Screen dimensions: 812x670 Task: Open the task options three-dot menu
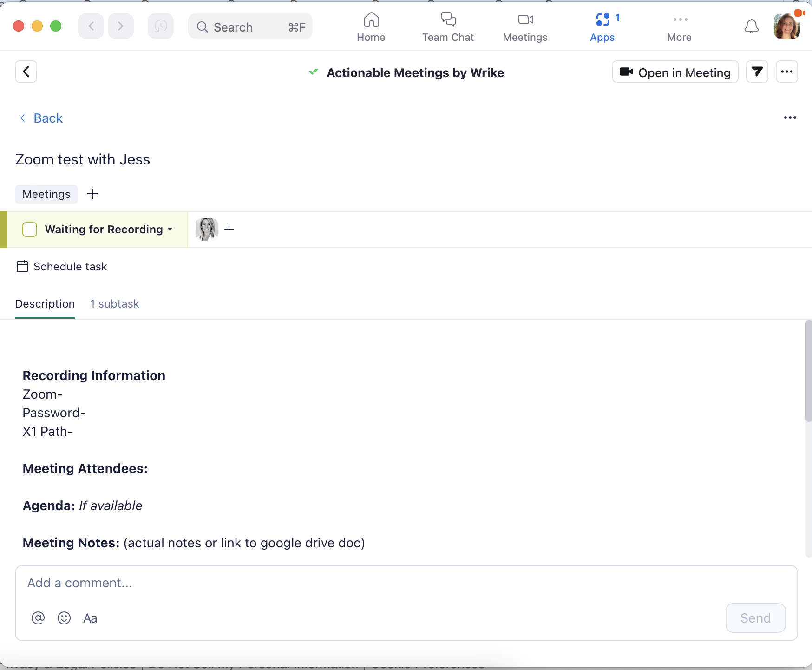click(x=790, y=118)
